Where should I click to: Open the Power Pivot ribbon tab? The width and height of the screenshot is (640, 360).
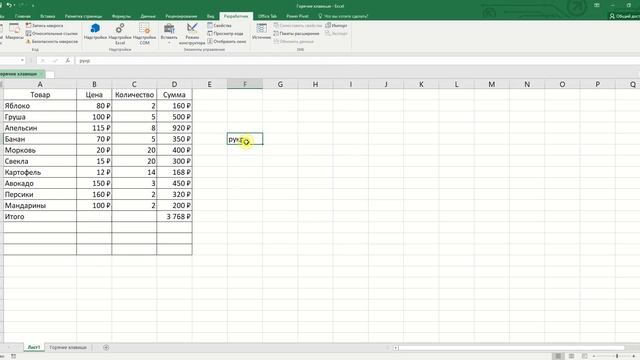coord(297,16)
